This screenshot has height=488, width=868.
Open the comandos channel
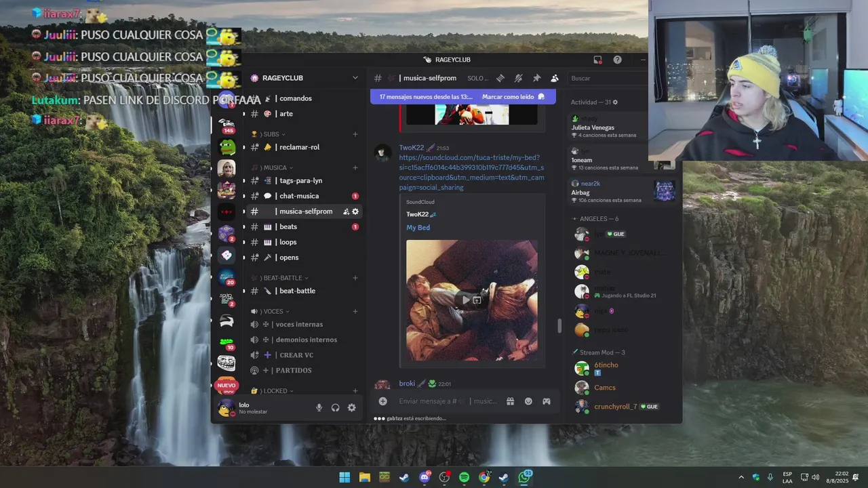click(x=304, y=98)
